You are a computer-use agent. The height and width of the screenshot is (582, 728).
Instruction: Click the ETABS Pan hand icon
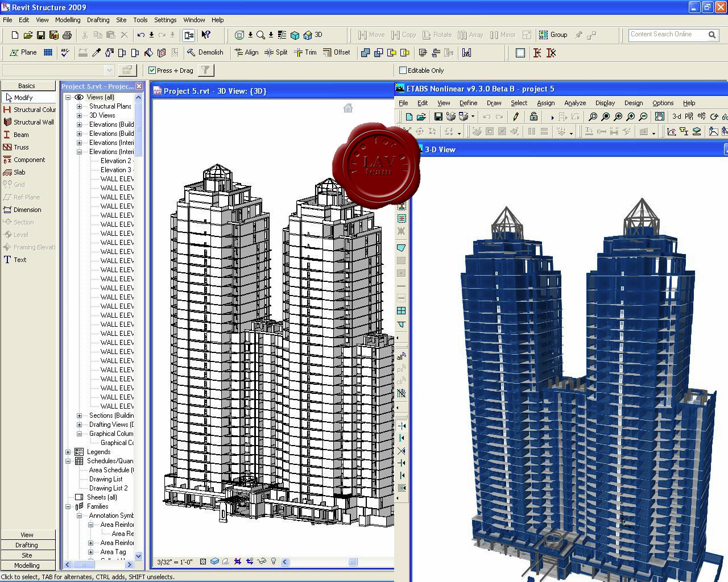[659, 117]
